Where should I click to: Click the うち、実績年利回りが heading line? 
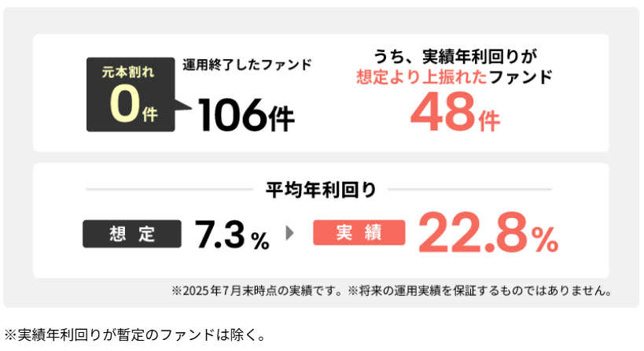click(455, 57)
